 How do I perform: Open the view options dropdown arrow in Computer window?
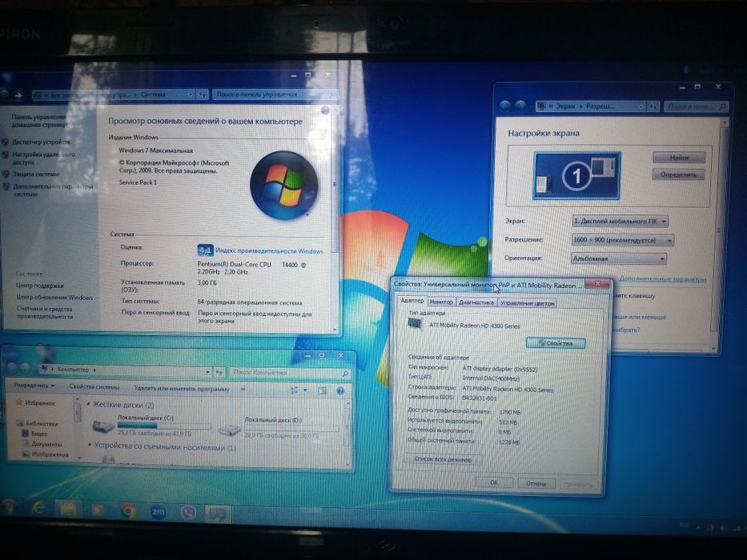305,390
